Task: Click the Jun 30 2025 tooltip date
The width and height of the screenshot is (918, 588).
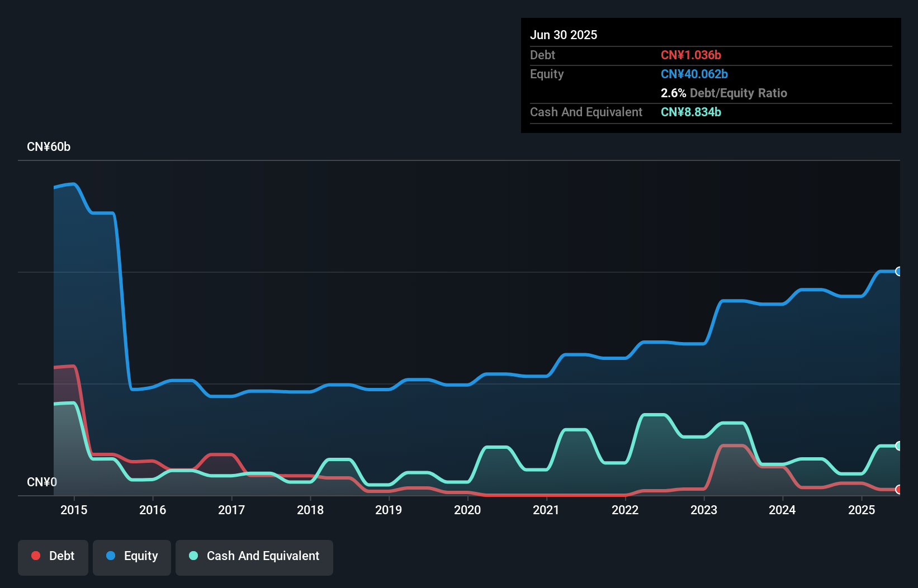Action: click(x=564, y=35)
